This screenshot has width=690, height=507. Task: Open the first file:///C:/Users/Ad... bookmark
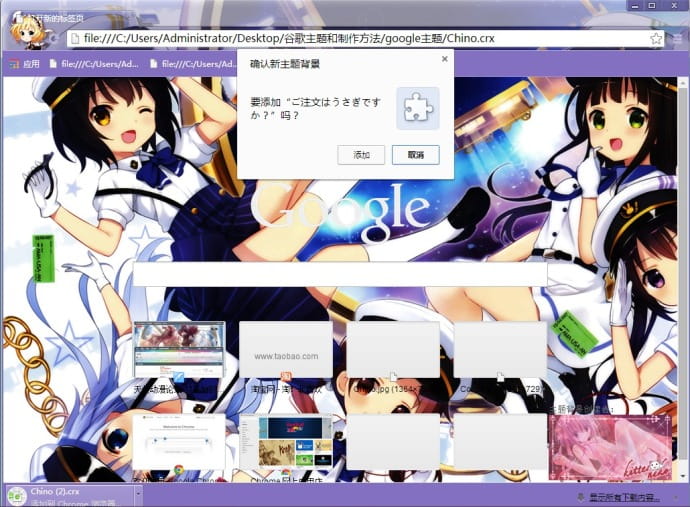(x=94, y=64)
